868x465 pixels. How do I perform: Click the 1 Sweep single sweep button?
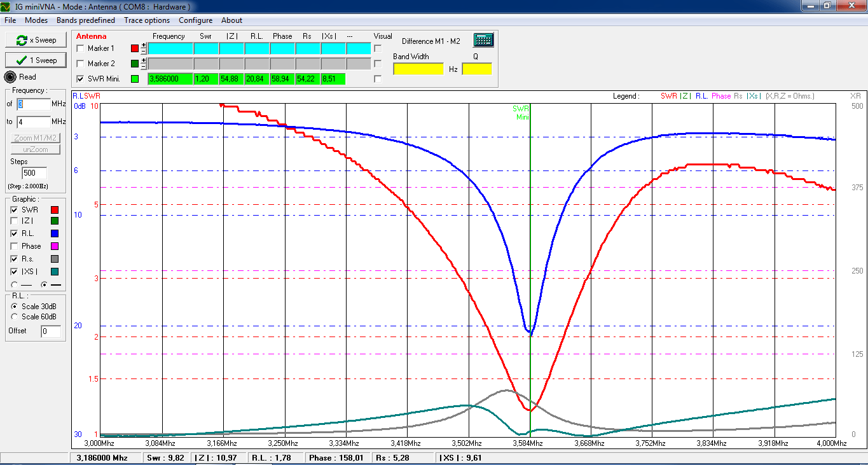point(36,60)
